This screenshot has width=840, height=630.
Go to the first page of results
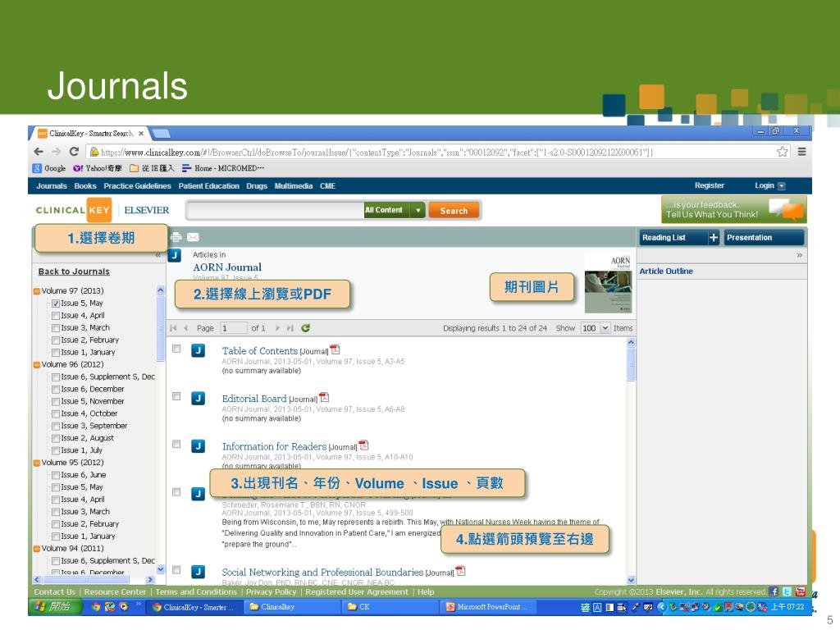tap(173, 328)
